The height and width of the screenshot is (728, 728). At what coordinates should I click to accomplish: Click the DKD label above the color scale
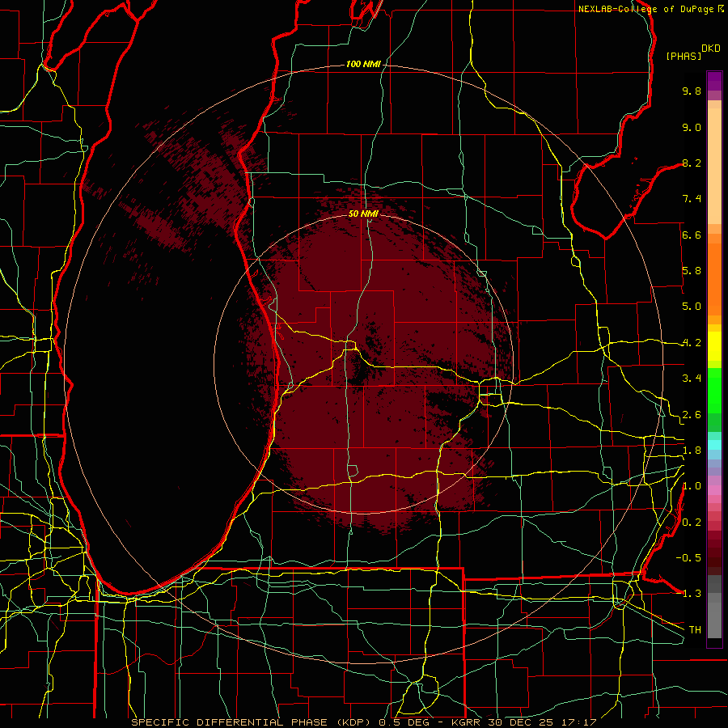tap(711, 49)
